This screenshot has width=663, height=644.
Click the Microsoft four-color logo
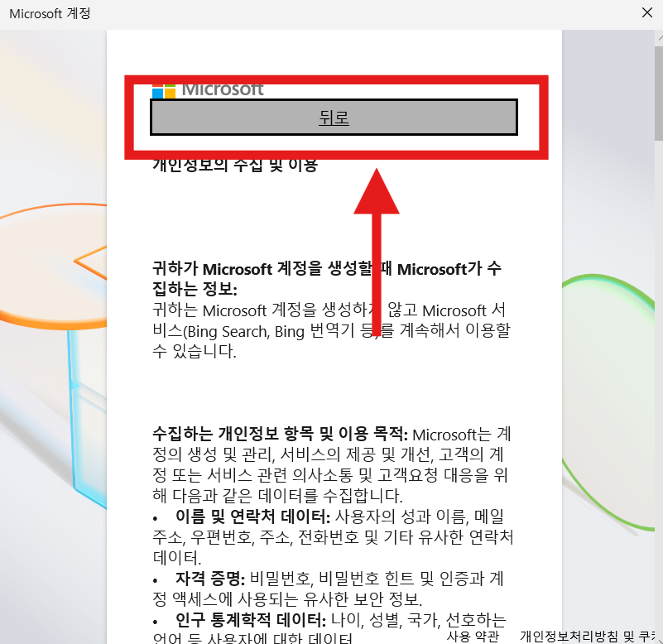[164, 90]
